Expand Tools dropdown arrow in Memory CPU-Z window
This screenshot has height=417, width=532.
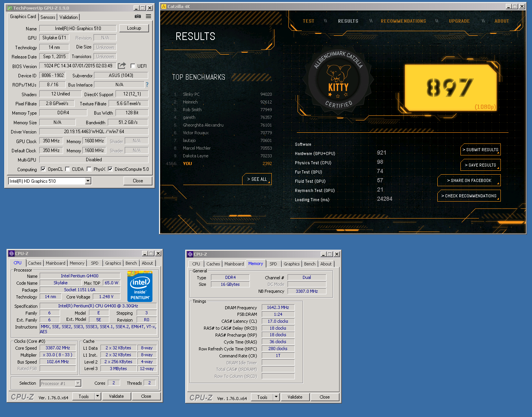point(276,397)
